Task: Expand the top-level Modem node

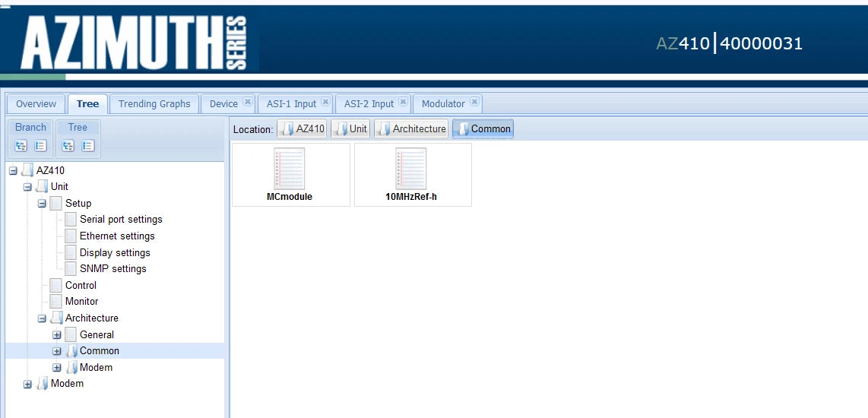Action: (x=27, y=385)
